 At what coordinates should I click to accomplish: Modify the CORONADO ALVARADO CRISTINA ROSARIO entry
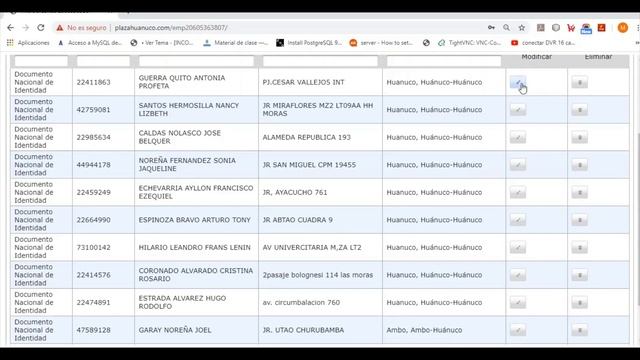tap(518, 275)
